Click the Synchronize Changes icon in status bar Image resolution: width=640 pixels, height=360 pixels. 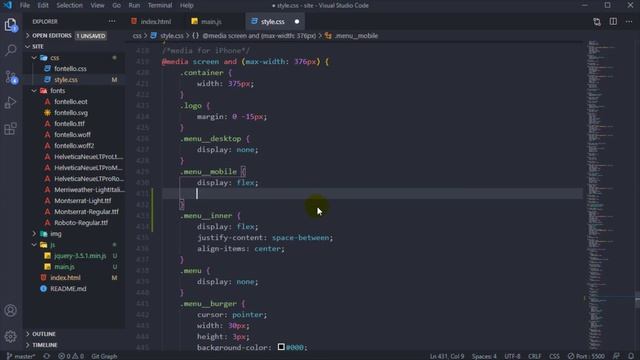47,356
